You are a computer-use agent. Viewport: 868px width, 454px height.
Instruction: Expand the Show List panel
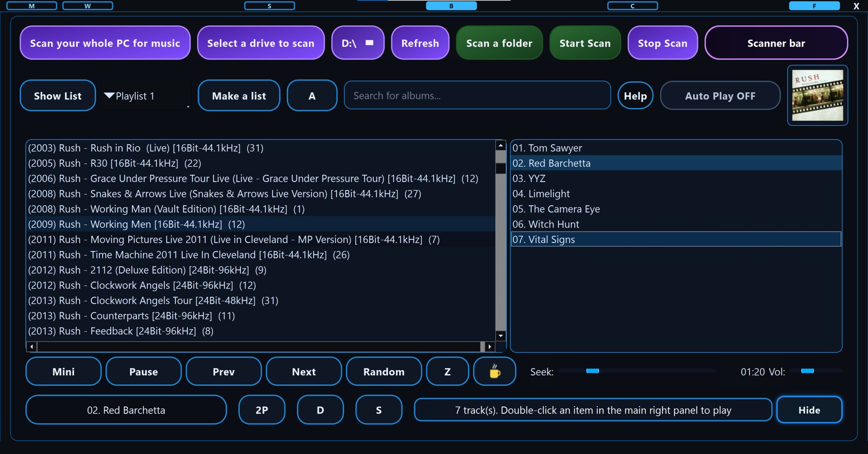[x=58, y=96]
